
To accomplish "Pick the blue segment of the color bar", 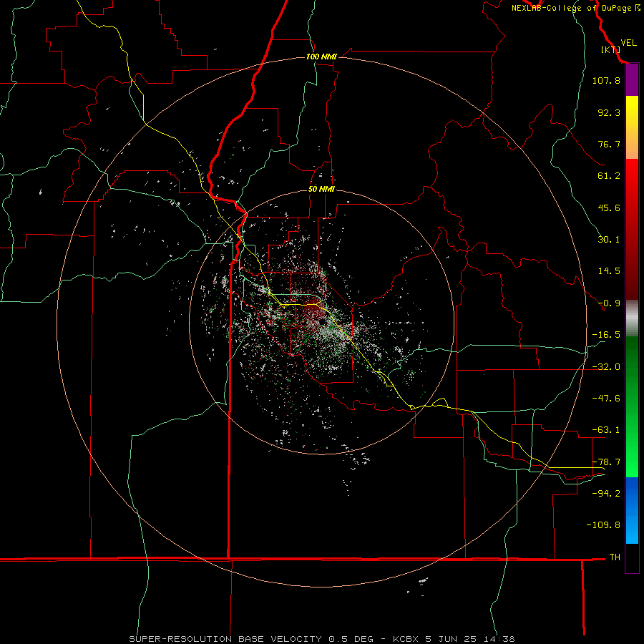I will pos(632,510).
